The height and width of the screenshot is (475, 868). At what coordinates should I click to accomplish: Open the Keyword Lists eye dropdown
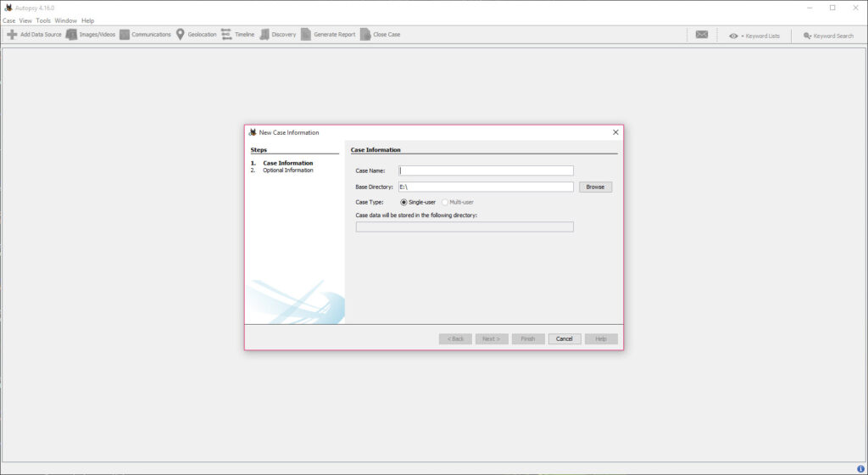(x=754, y=36)
